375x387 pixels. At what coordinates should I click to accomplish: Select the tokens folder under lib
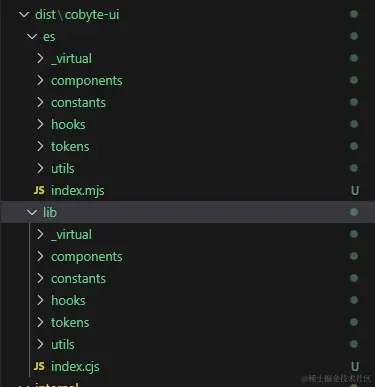pyautogui.click(x=70, y=323)
